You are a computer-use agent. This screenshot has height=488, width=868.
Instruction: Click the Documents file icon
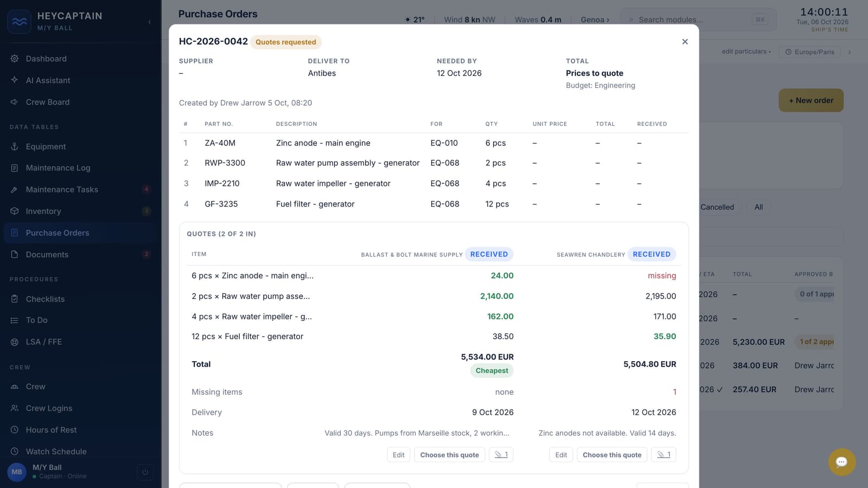(15, 254)
